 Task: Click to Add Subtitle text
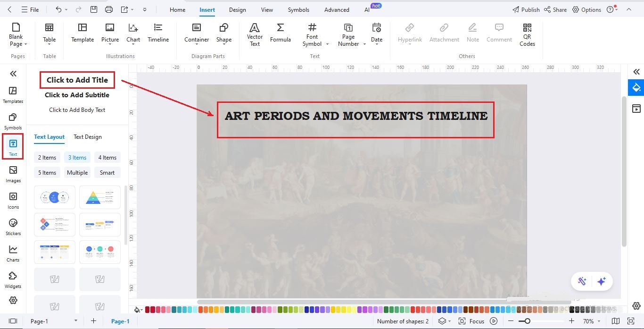coord(77,95)
